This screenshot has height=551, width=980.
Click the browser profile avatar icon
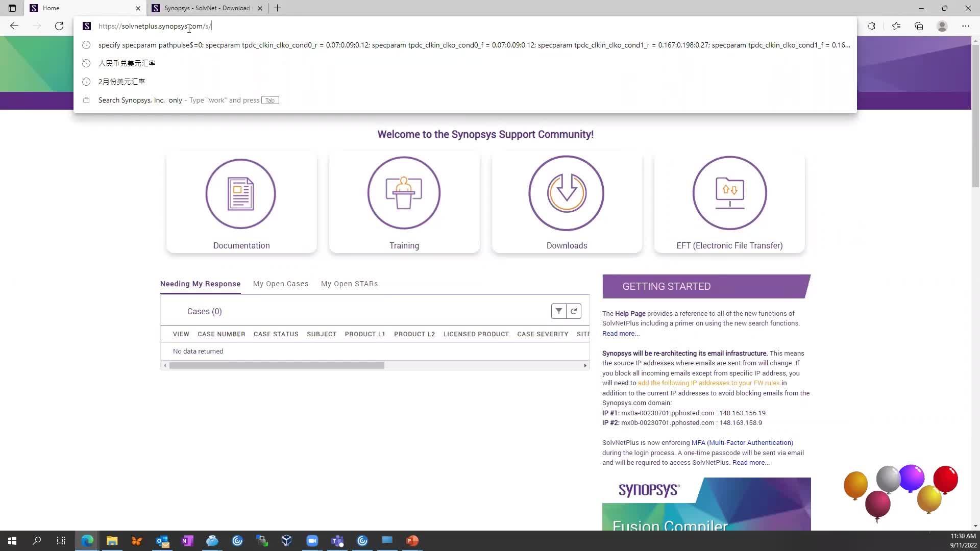click(942, 26)
